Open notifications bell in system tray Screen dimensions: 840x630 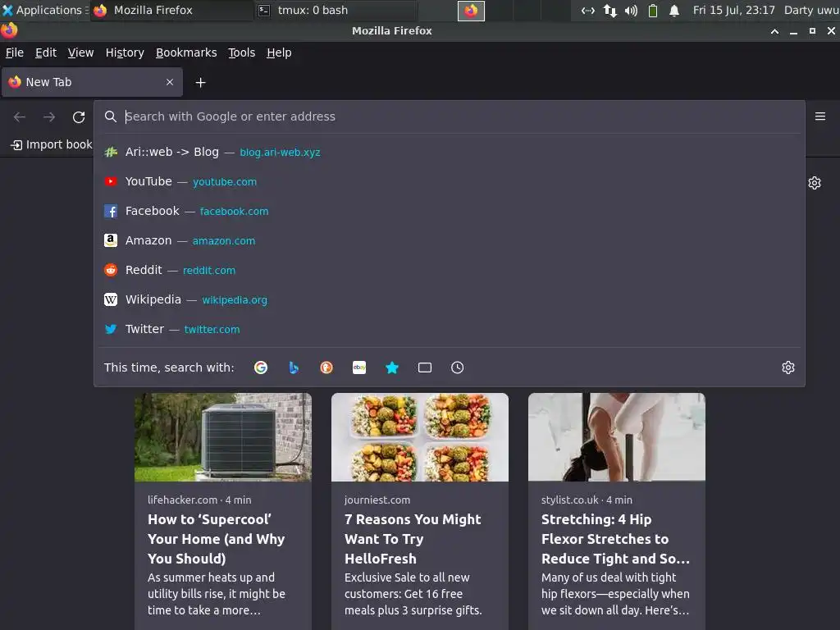click(674, 10)
